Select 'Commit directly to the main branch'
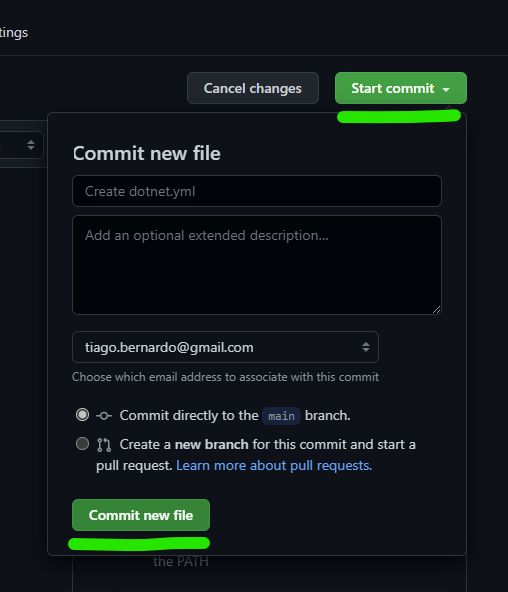508x592 pixels. coord(82,415)
